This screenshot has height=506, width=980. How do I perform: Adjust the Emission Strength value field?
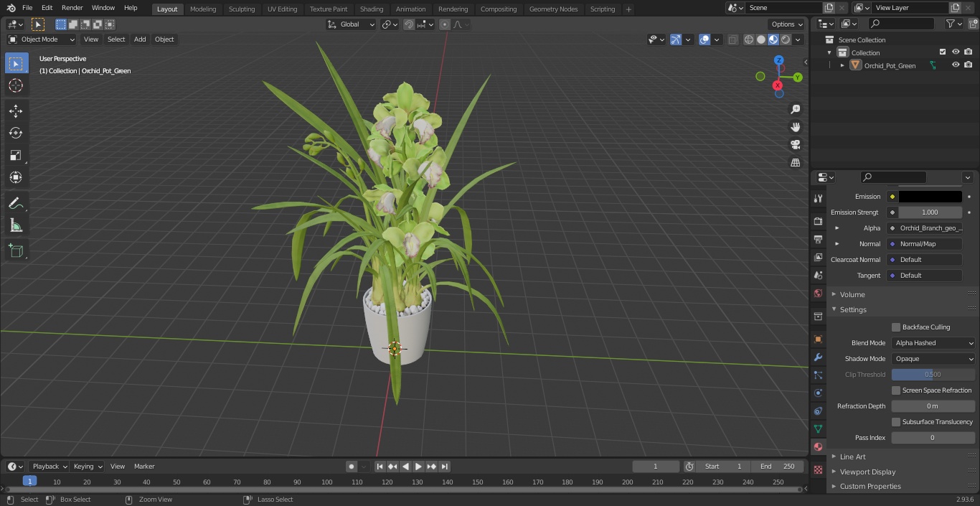pyautogui.click(x=930, y=212)
